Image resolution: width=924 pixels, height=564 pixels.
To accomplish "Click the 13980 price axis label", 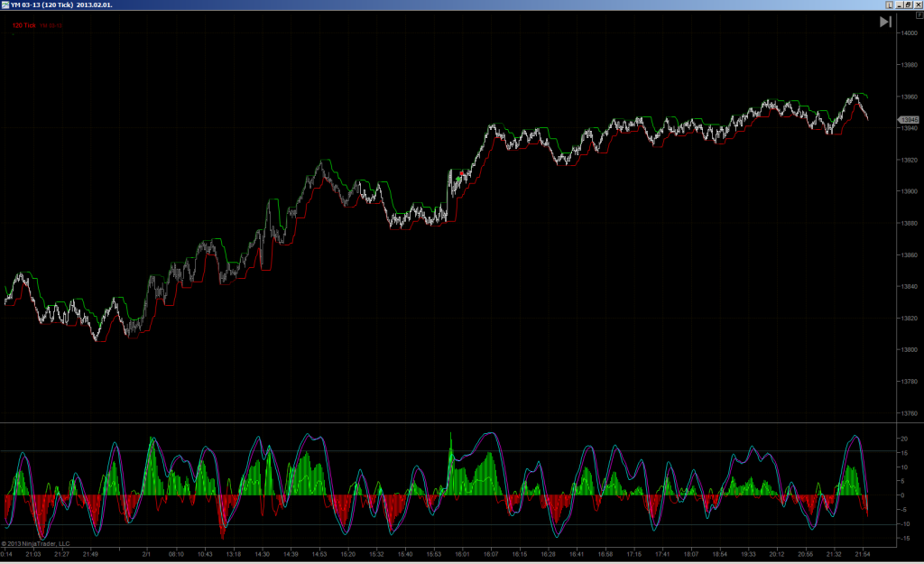I will [x=910, y=65].
